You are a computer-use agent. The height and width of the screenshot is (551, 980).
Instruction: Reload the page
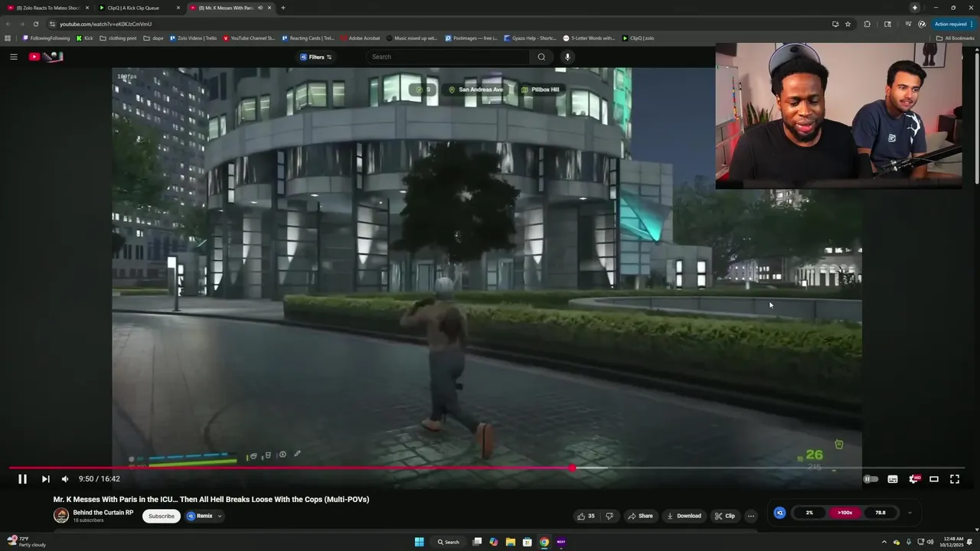(x=35, y=24)
